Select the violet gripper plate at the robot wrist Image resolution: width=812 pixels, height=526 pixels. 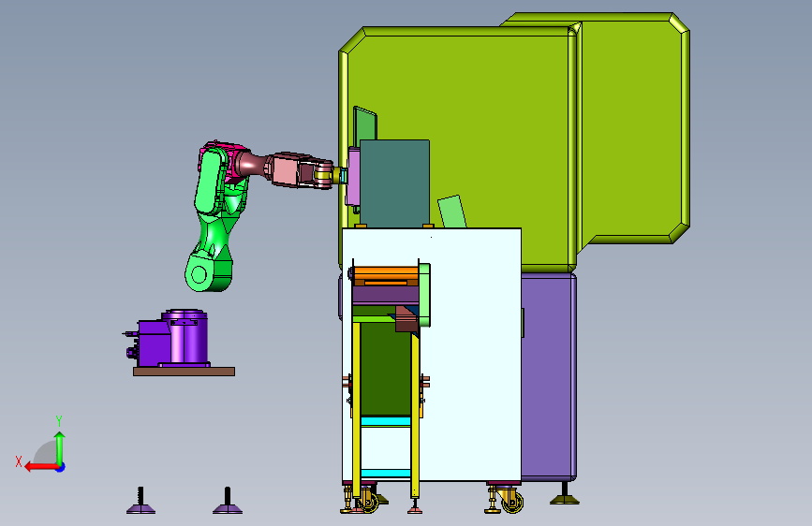tap(353, 177)
